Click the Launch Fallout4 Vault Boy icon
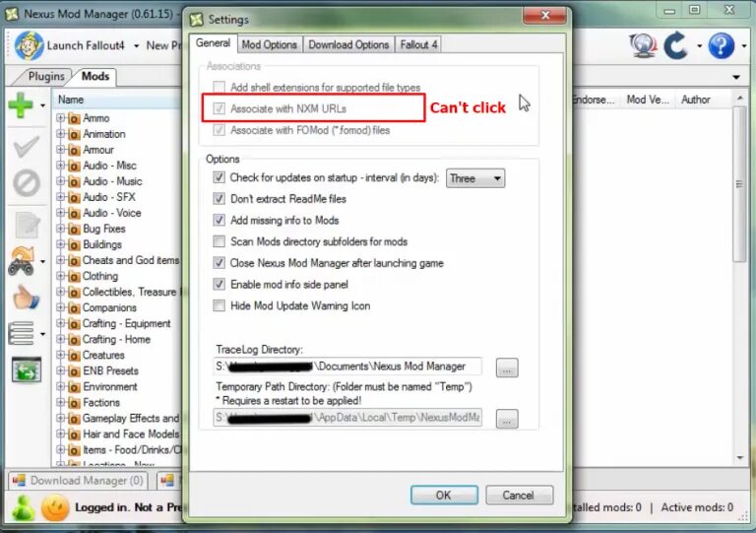 [x=29, y=46]
